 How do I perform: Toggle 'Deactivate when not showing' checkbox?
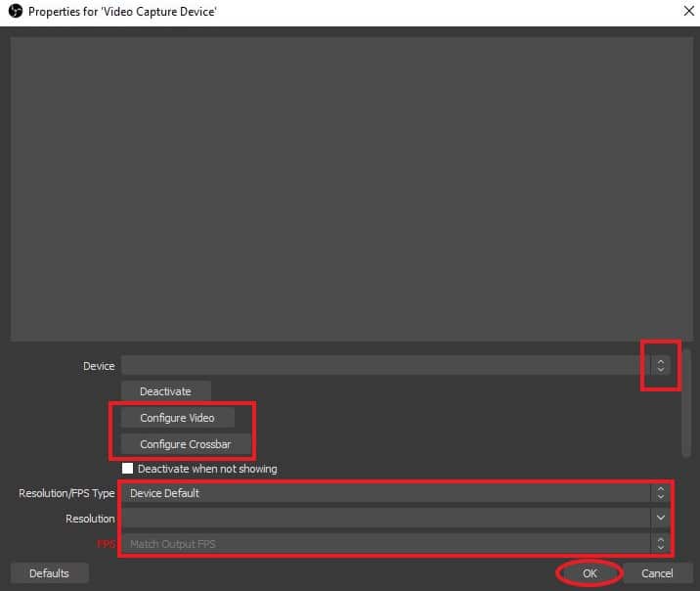point(127,469)
